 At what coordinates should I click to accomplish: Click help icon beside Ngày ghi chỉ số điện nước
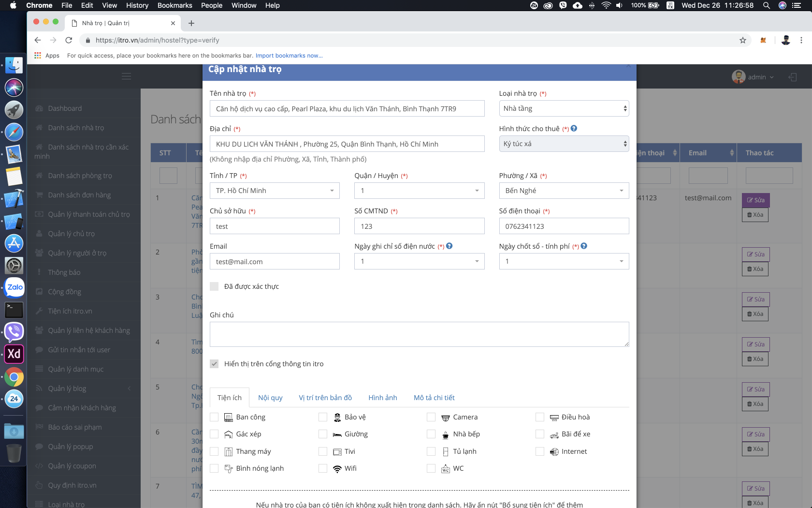(x=449, y=246)
